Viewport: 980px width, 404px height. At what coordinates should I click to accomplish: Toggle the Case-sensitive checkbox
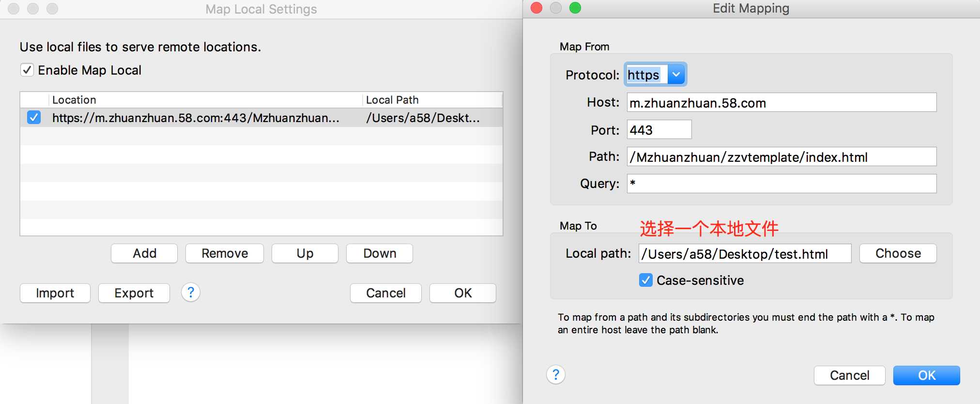(646, 280)
